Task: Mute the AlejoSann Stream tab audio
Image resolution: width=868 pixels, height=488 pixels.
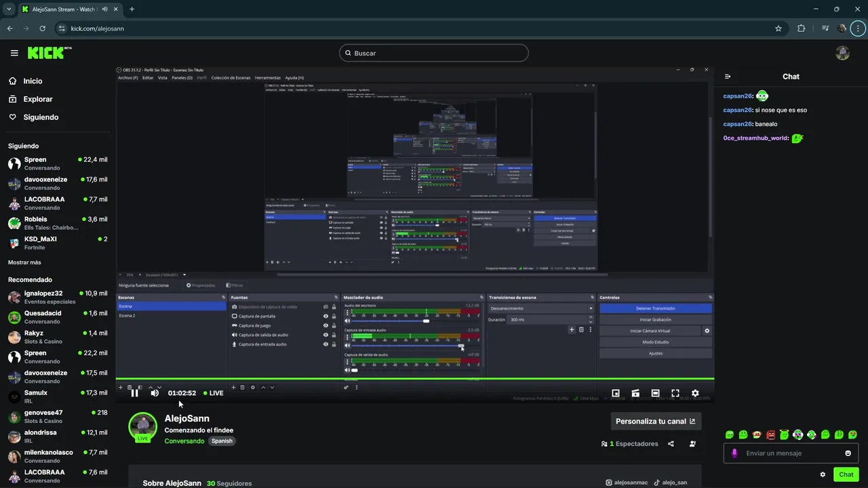Action: click(104, 9)
